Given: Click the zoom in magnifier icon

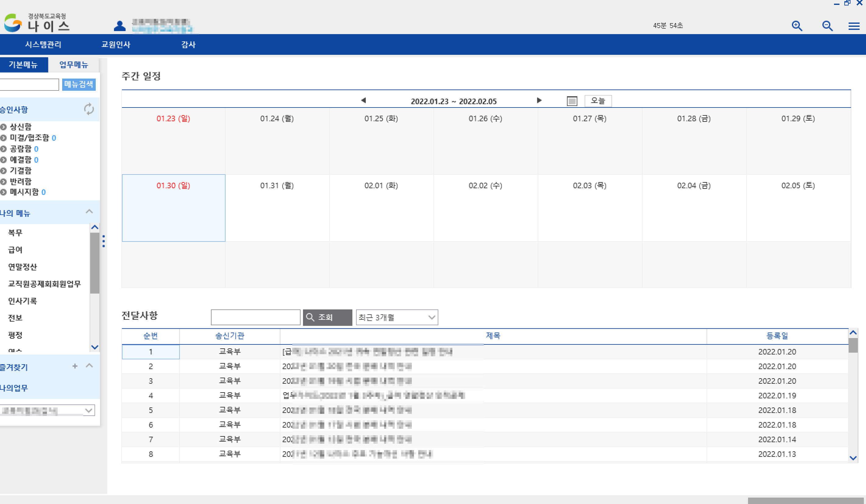Looking at the screenshot, I should (797, 26).
